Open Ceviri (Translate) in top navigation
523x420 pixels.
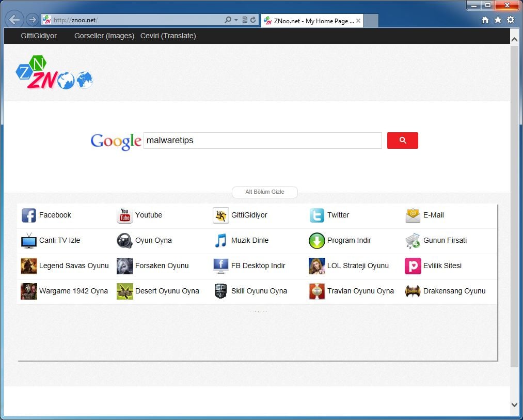[x=168, y=36]
